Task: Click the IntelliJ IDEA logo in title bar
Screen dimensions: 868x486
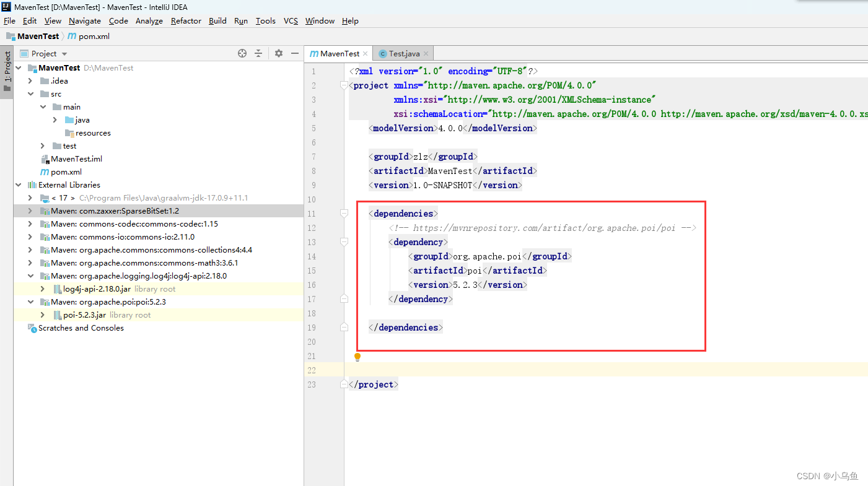Action: tap(7, 7)
